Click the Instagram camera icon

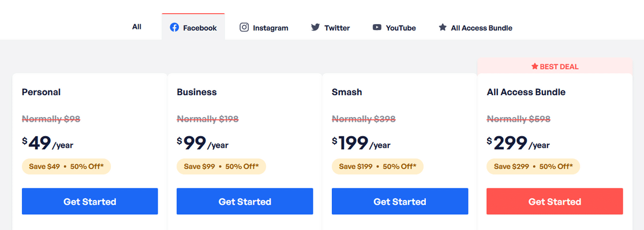pos(244,28)
